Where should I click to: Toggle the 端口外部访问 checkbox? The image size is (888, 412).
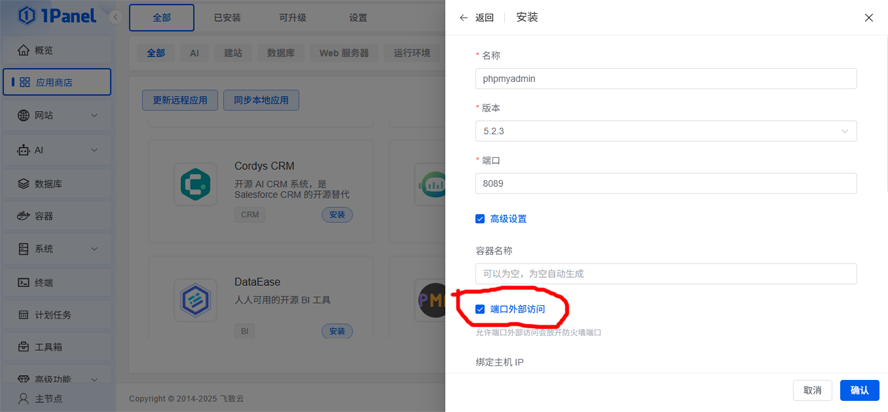480,309
